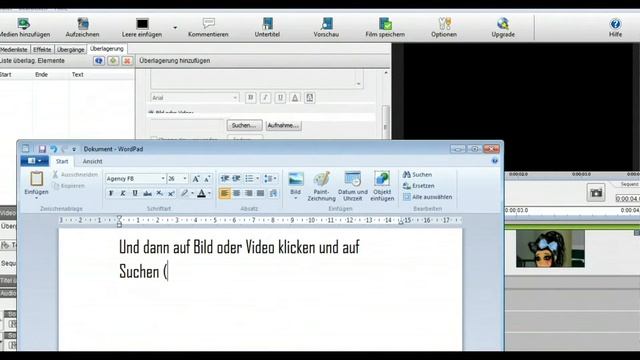The height and width of the screenshot is (360, 640).
Task: Select left text alignment
Action: click(x=224, y=193)
